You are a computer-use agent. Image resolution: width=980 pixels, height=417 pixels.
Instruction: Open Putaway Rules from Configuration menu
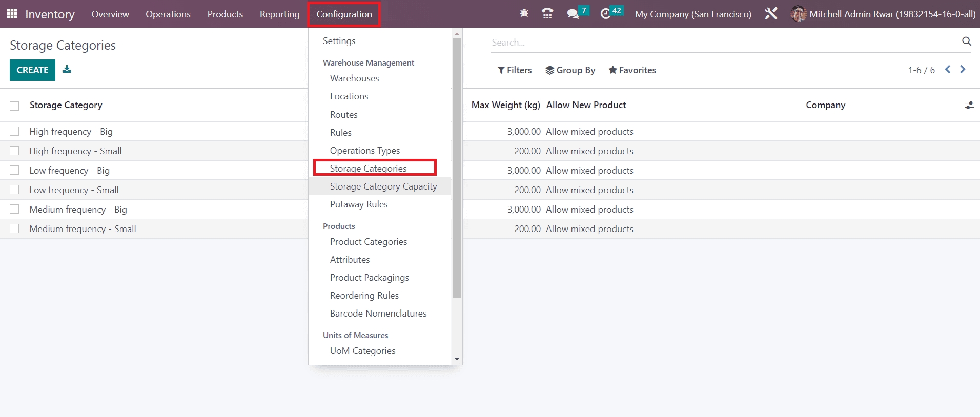[358, 204]
